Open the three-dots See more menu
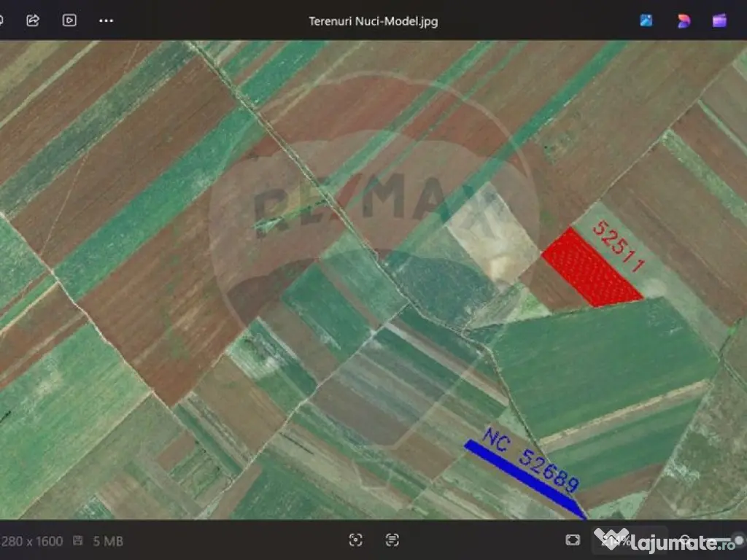This screenshot has width=747, height=560. point(106,20)
